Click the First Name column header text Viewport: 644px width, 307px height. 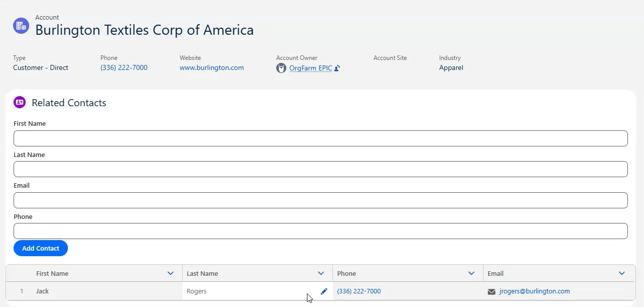pos(52,273)
